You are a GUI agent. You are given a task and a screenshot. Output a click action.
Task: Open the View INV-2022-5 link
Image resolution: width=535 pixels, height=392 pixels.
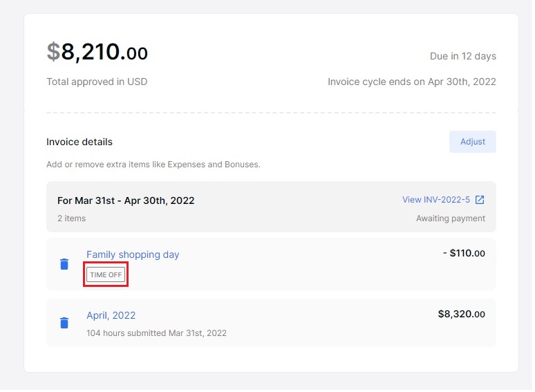(436, 200)
